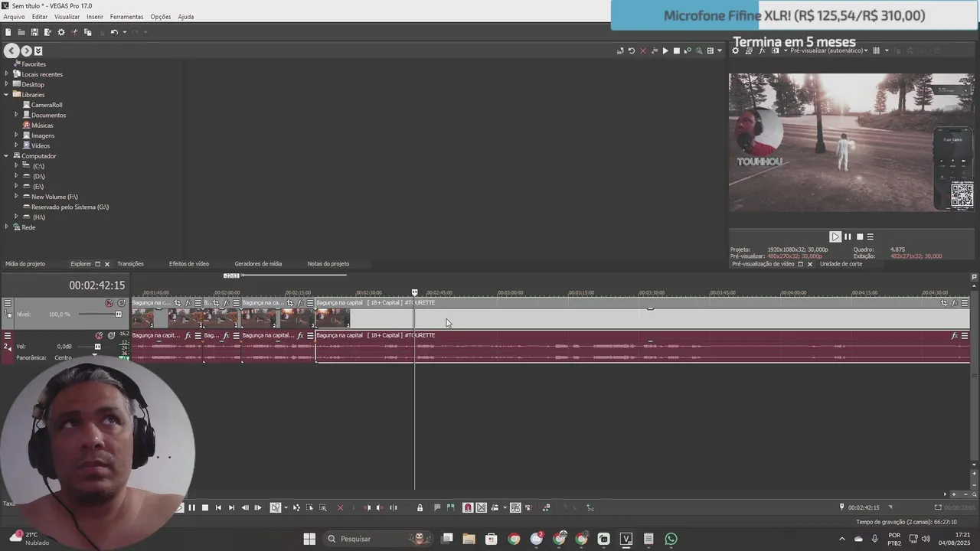
Task: Click the Cut scissors icon
Action: [74, 32]
